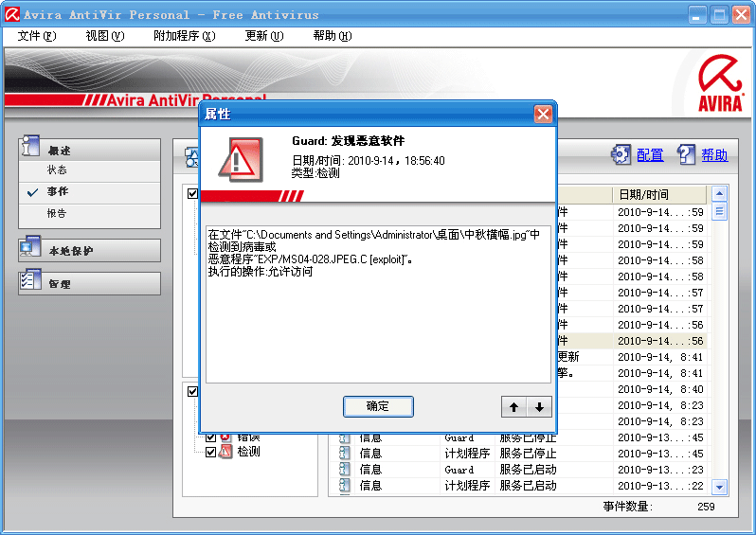Go to previous event with up arrow button
This screenshot has width=756, height=535.
[x=514, y=407]
